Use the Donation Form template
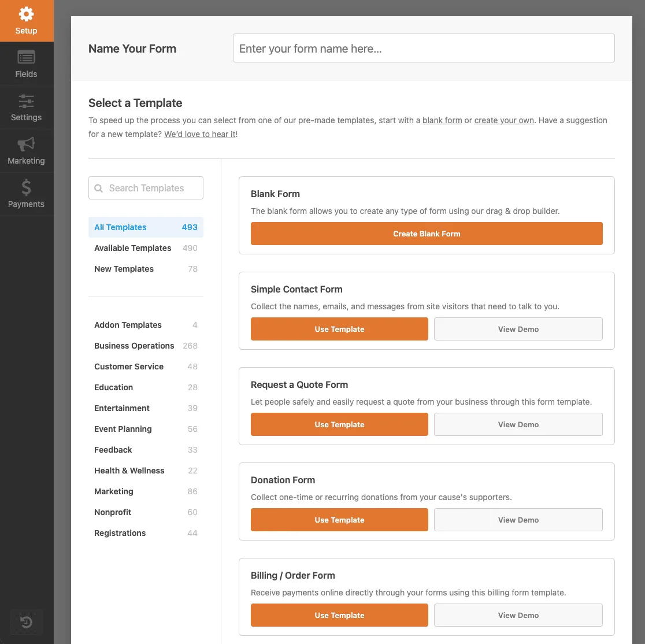The width and height of the screenshot is (645, 644). [339, 520]
